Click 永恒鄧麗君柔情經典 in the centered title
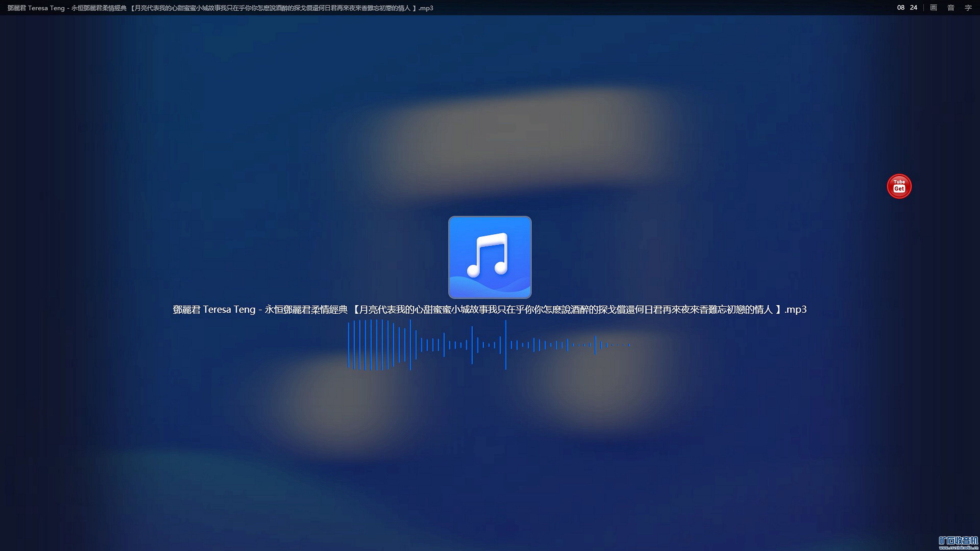This screenshot has height=551, width=980. pyautogui.click(x=306, y=310)
